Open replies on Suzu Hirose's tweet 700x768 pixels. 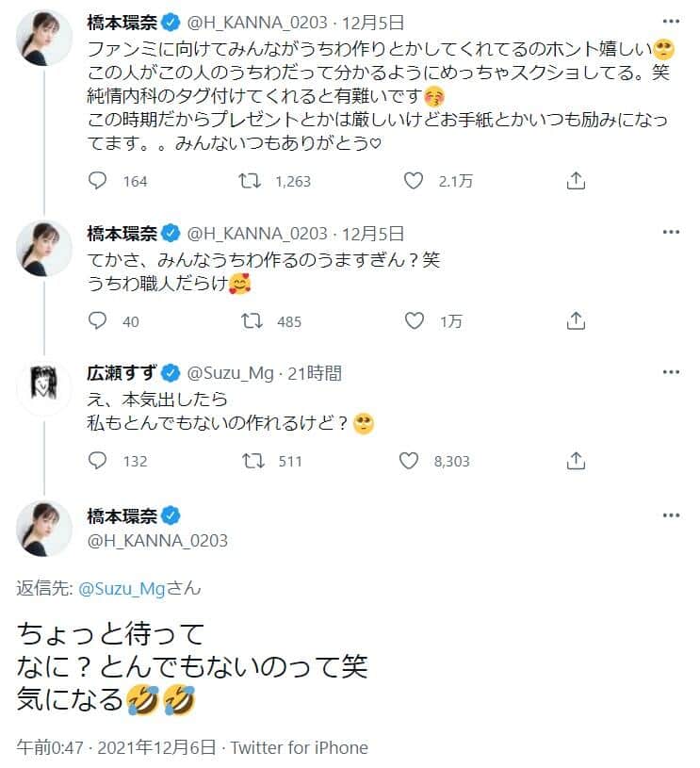tap(97, 460)
